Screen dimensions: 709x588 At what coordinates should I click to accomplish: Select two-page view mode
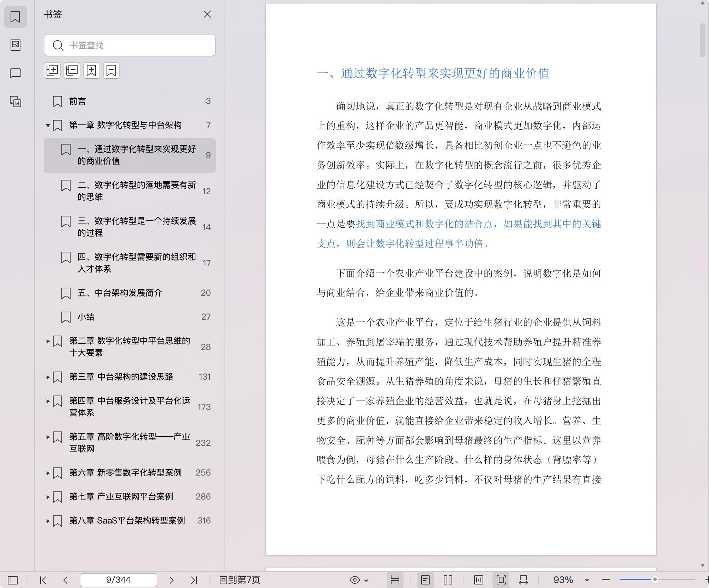click(448, 580)
